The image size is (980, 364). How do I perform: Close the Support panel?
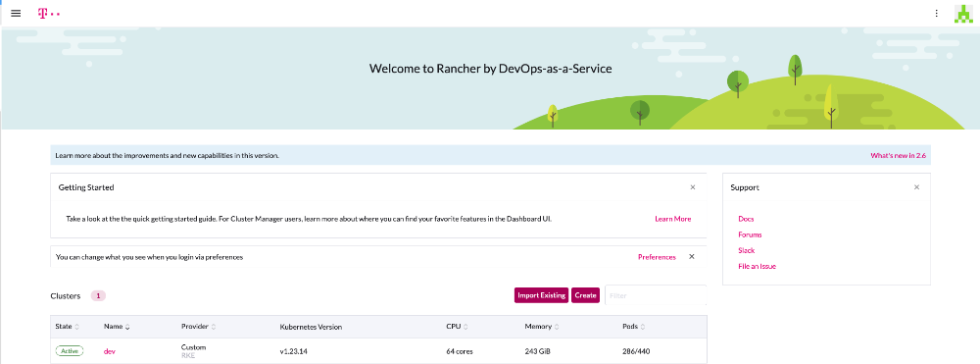point(917,187)
